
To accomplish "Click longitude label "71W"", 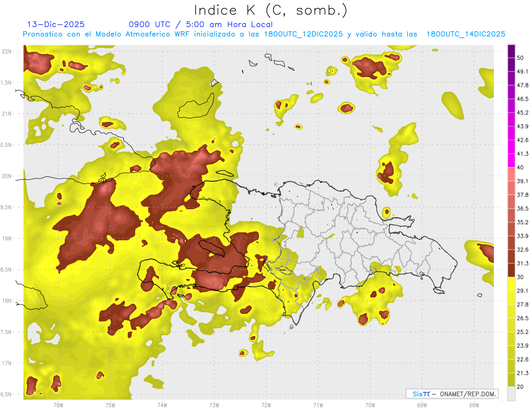I will point(318,405).
